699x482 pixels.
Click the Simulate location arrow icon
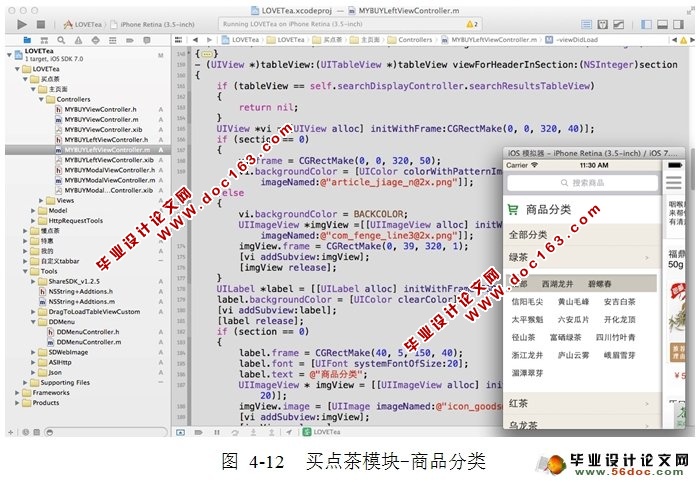click(289, 432)
